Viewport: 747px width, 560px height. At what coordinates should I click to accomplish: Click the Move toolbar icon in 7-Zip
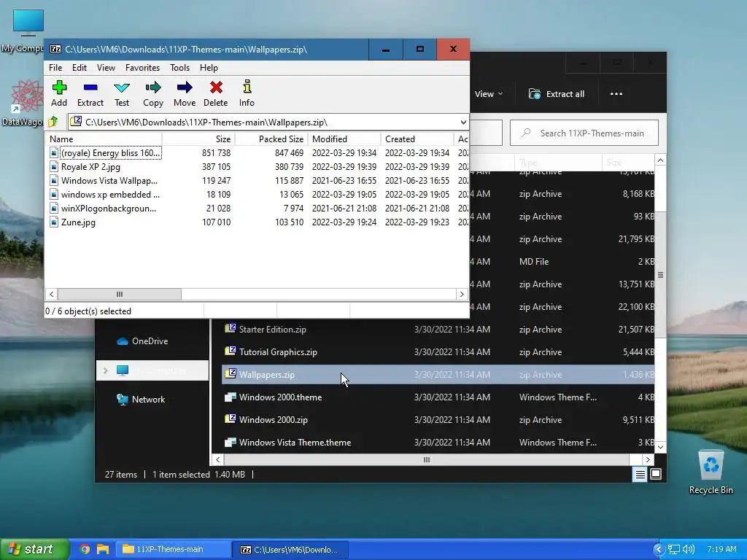pyautogui.click(x=185, y=87)
